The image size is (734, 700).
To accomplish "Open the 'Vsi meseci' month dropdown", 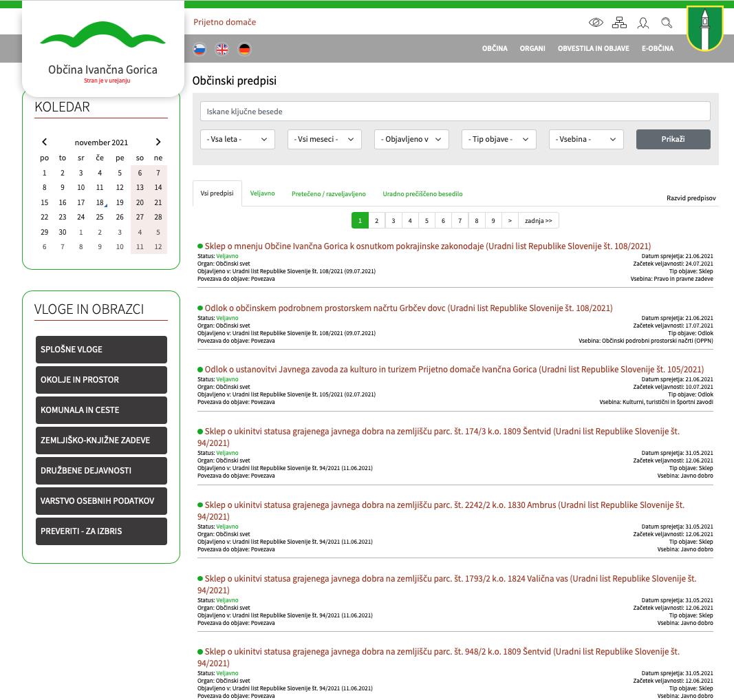I will coord(324,139).
